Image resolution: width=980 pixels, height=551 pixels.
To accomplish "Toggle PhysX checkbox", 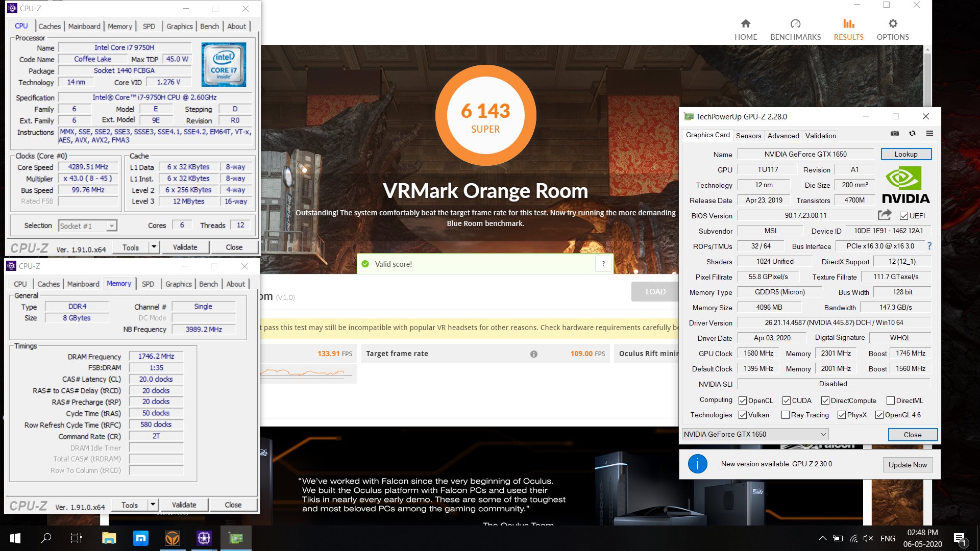I will coord(842,415).
